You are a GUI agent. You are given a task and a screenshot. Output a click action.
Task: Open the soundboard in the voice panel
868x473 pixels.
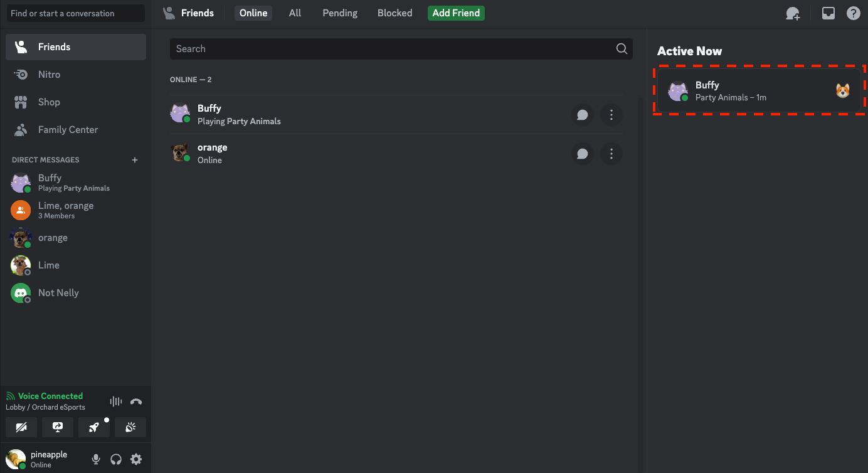click(130, 427)
